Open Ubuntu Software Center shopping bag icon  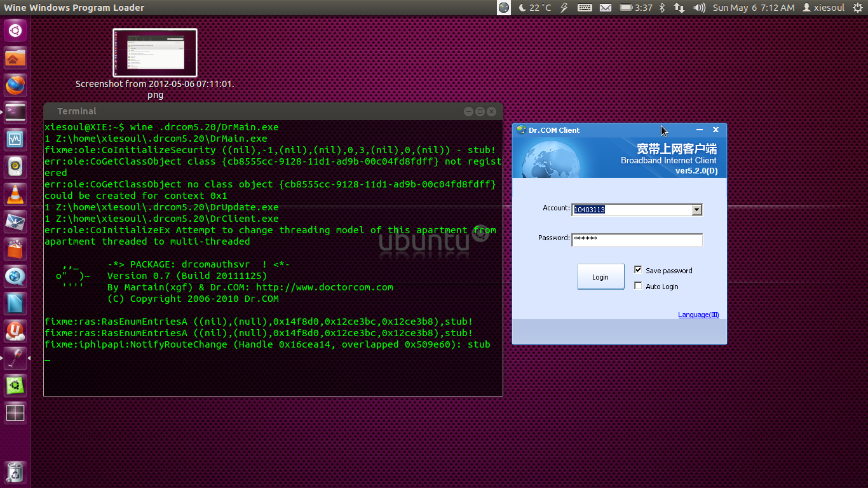tap(15, 248)
